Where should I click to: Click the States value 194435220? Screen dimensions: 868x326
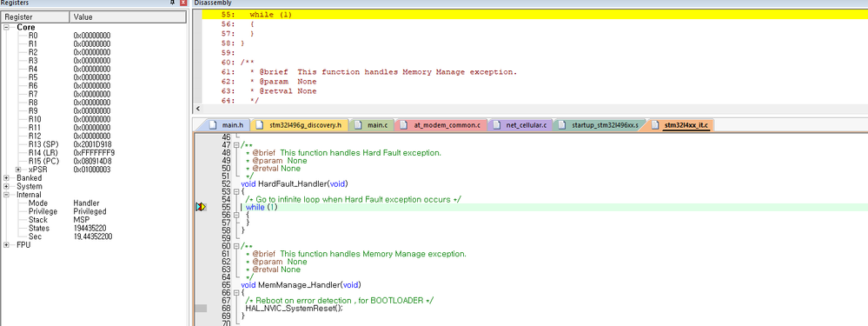(x=89, y=228)
